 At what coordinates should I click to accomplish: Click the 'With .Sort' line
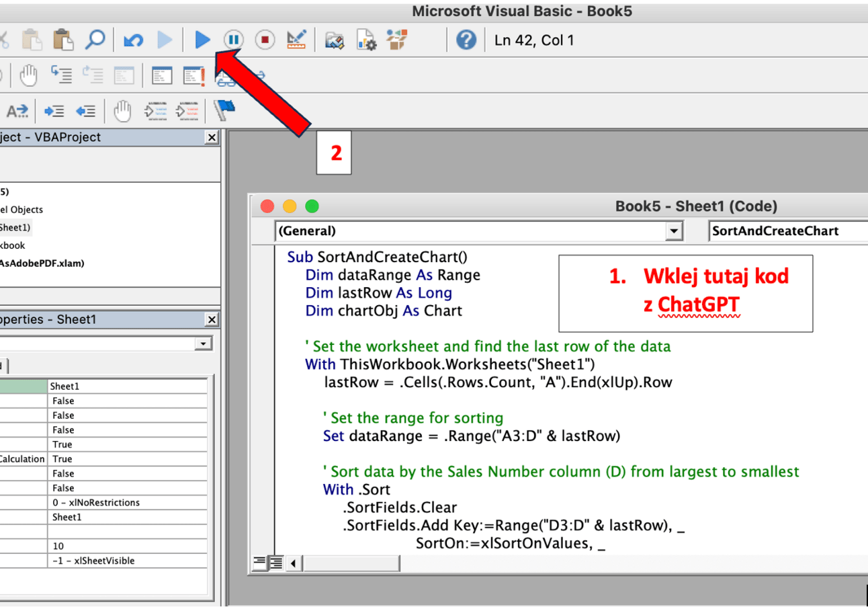pos(357,489)
